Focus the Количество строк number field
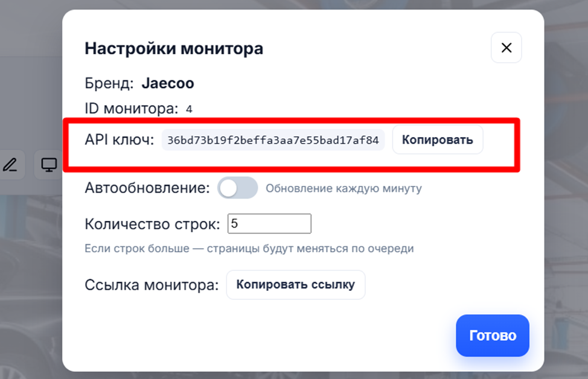This screenshot has height=379, width=588. tap(269, 224)
